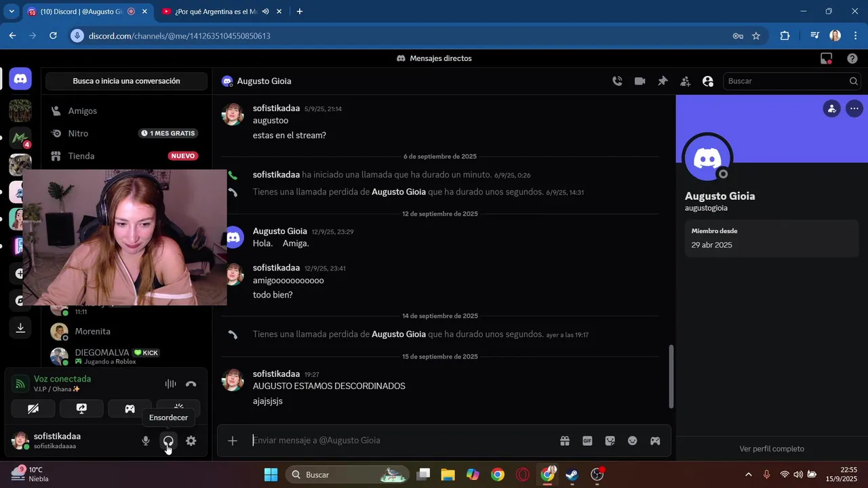Open user settings gear
The image size is (868, 488).
[191, 441]
